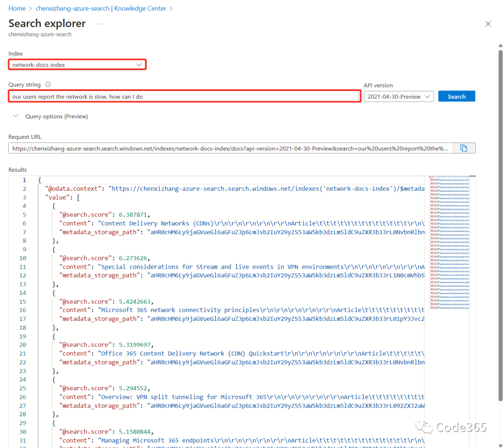This screenshot has width=503, height=448.
Task: Open chenxizhang-azure-search | Knowledge Center breadcrumb
Action: tap(101, 9)
